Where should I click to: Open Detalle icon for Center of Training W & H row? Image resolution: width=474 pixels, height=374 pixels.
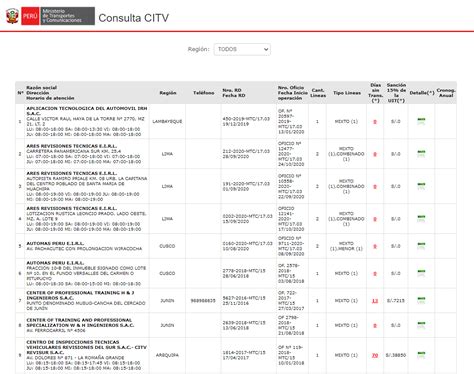pyautogui.click(x=421, y=325)
